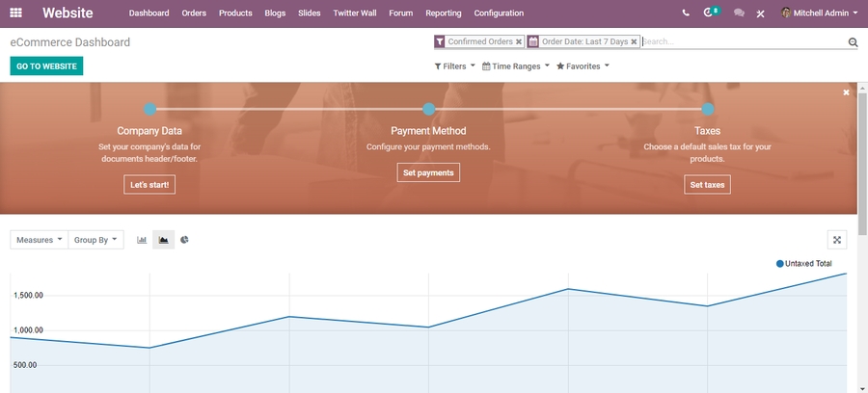The height and width of the screenshot is (393, 868).
Task: Click the Company Data step circle
Action: point(150,109)
